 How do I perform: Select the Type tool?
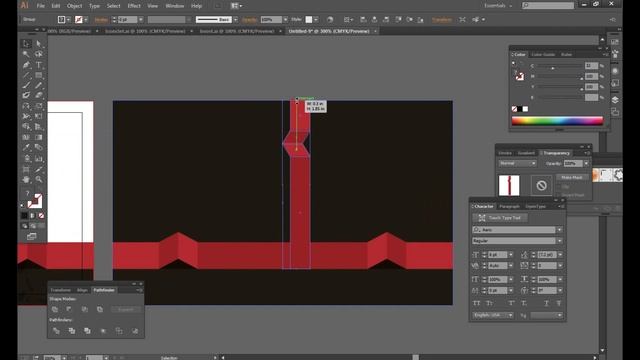pos(39,65)
